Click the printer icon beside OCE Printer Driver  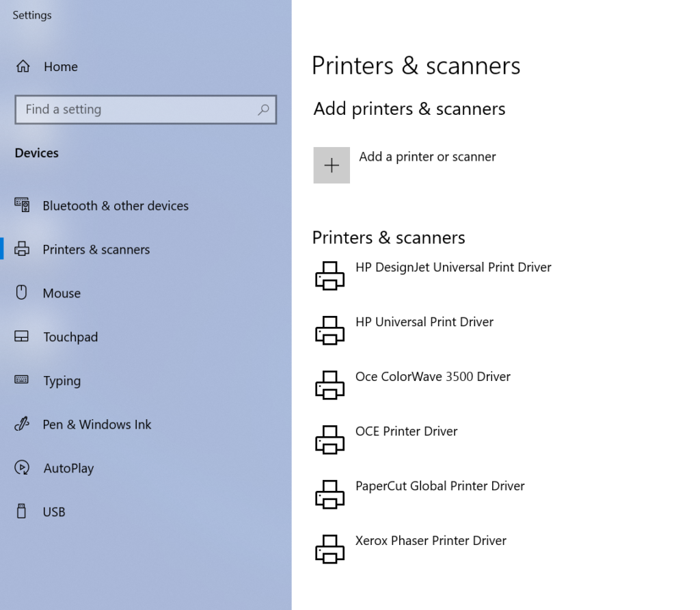tap(330, 439)
